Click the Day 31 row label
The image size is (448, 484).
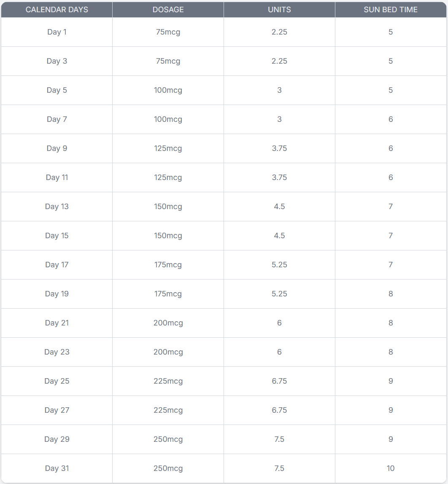pyautogui.click(x=57, y=468)
